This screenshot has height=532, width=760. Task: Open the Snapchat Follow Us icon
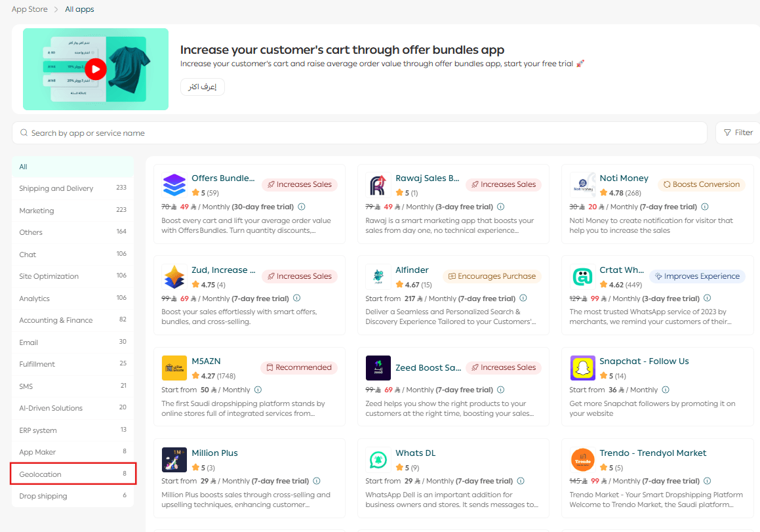pyautogui.click(x=582, y=368)
